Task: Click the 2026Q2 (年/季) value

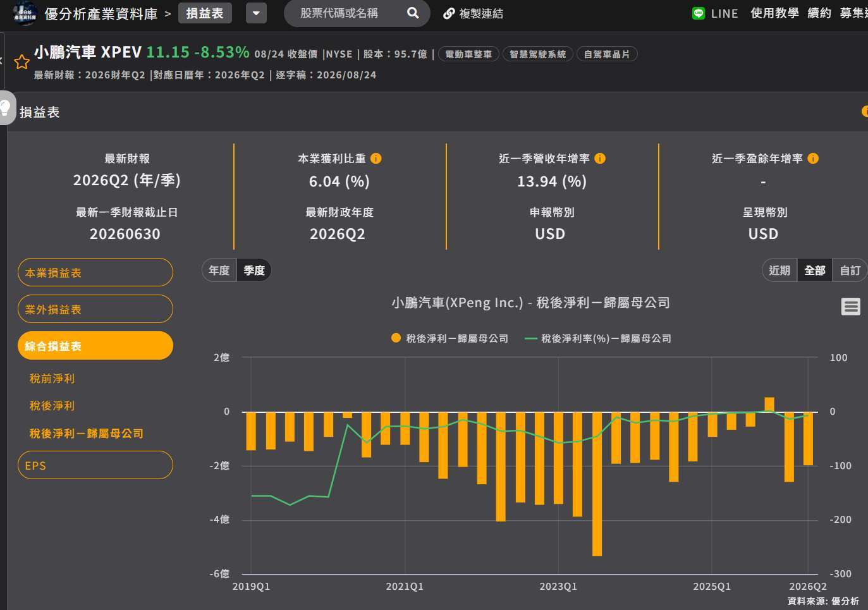Action: tap(127, 181)
